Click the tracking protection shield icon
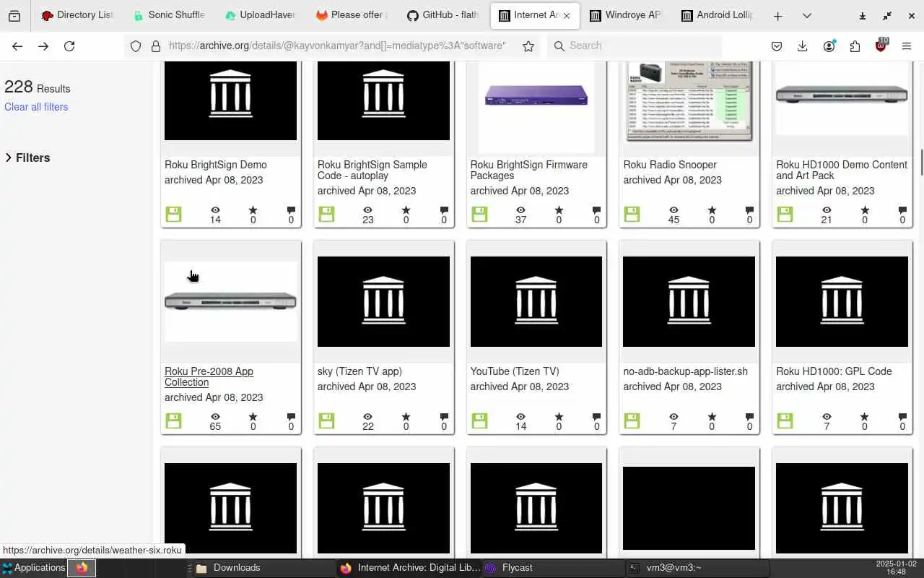 tap(136, 46)
